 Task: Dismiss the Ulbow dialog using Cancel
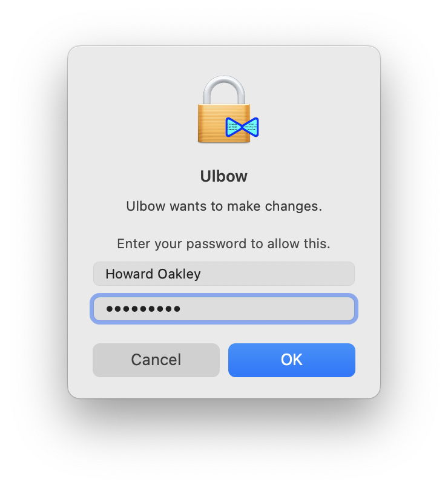[x=156, y=360]
